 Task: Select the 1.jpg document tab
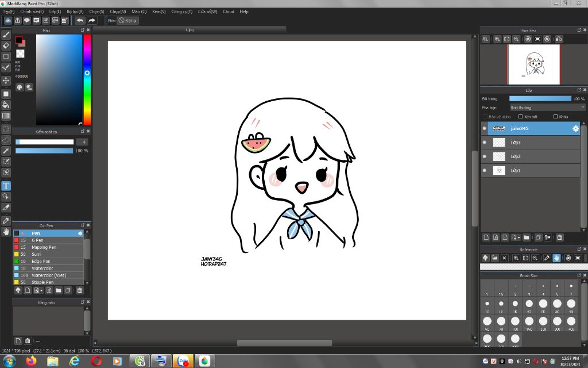(189, 30)
